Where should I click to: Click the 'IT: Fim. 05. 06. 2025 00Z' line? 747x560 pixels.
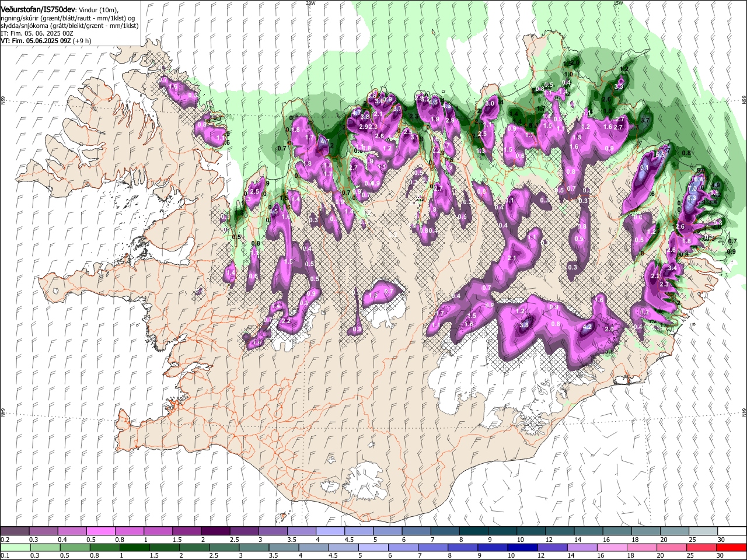(x=37, y=33)
